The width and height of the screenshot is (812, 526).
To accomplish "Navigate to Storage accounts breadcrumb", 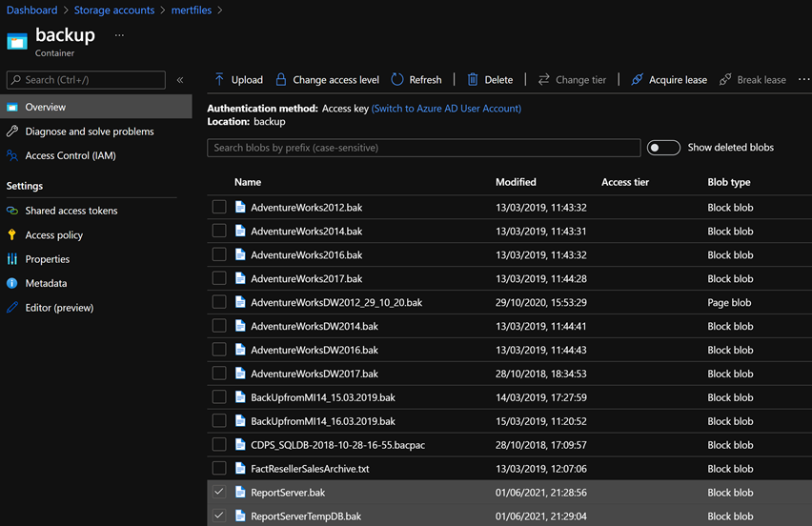I will pos(113,10).
